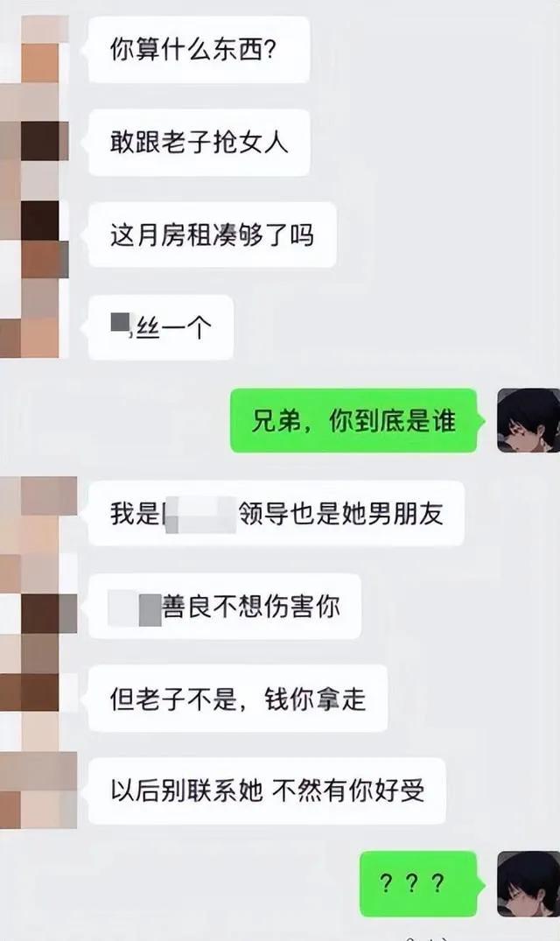Select the bubble containing 善良不想伤害你

coord(225,606)
